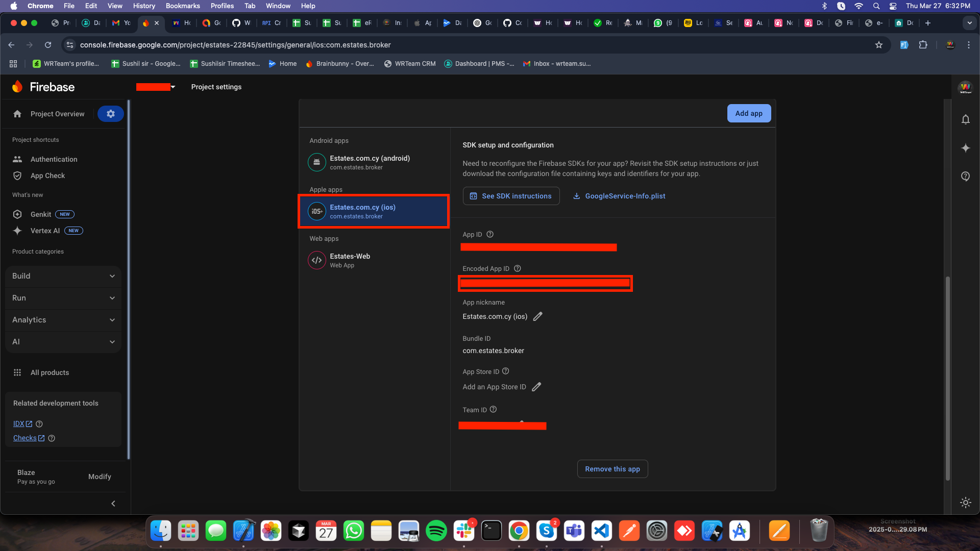This screenshot has height=551, width=980.
Task: Toggle light/dark theme sun icon
Action: tap(965, 503)
